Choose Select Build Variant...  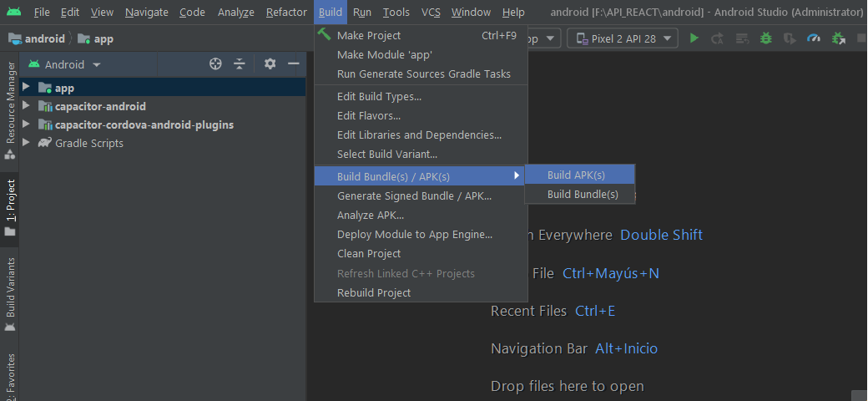point(421,154)
